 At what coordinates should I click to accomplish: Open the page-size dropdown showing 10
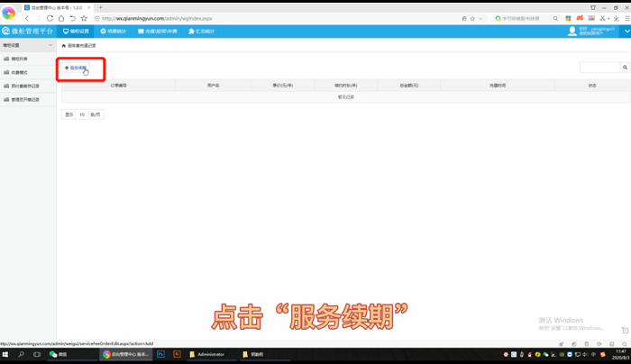click(82, 114)
